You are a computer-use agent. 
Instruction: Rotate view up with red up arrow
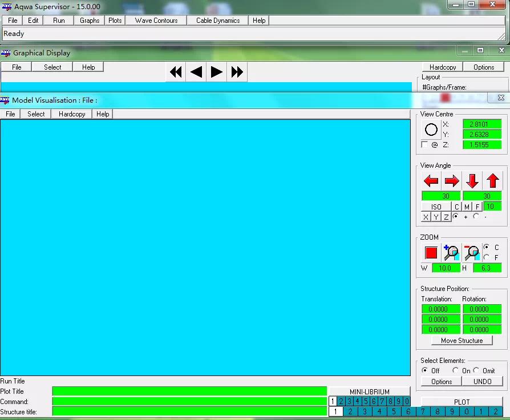[493, 180]
